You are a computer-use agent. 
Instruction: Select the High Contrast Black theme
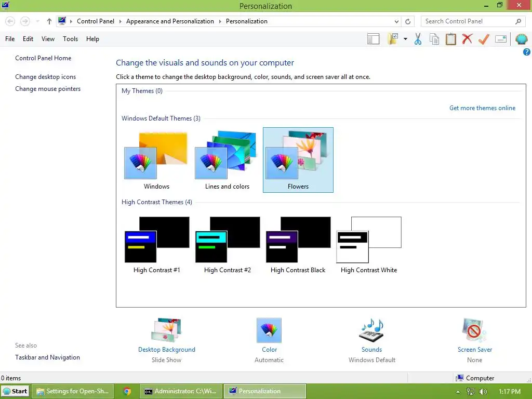point(298,244)
